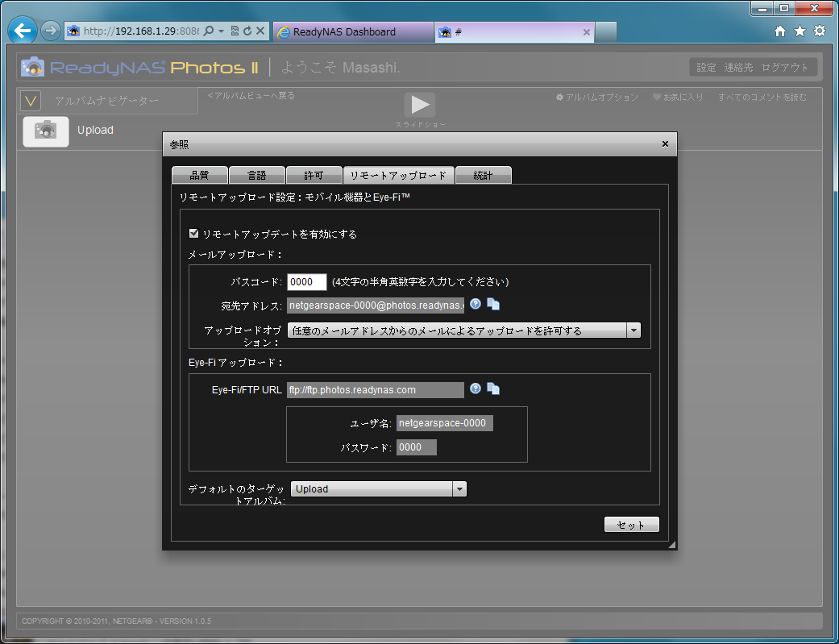Collapse the アルバムナビゲーター panel arrow
This screenshot has height=644, width=839.
coord(31,101)
